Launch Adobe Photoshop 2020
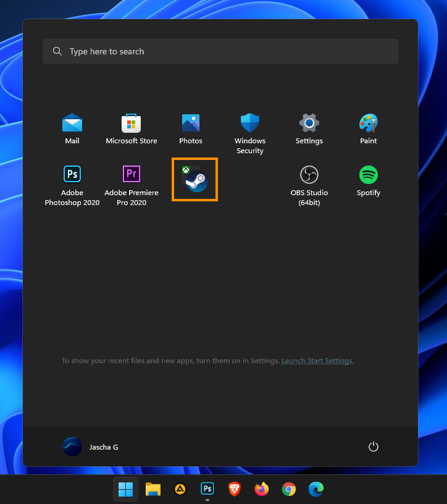This screenshot has height=504, width=447. tap(72, 185)
